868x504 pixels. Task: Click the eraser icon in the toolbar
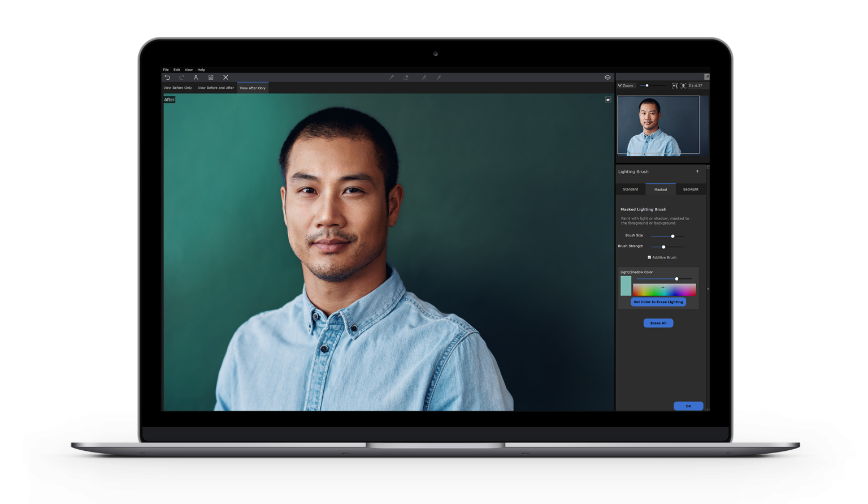pos(406,77)
